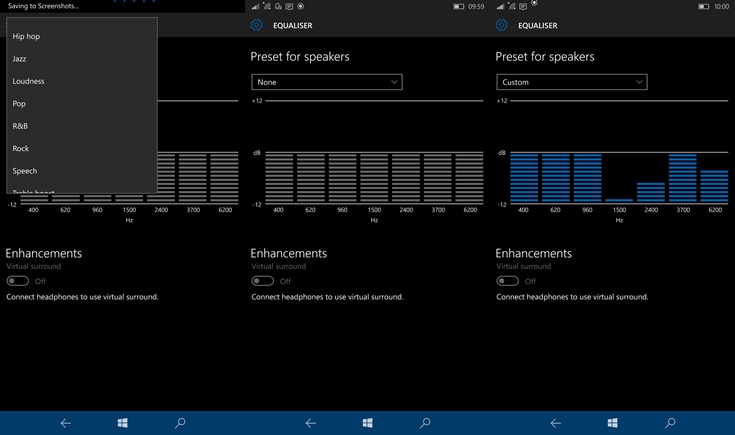Tap the EQUALISER title on the None preset screen

(293, 26)
